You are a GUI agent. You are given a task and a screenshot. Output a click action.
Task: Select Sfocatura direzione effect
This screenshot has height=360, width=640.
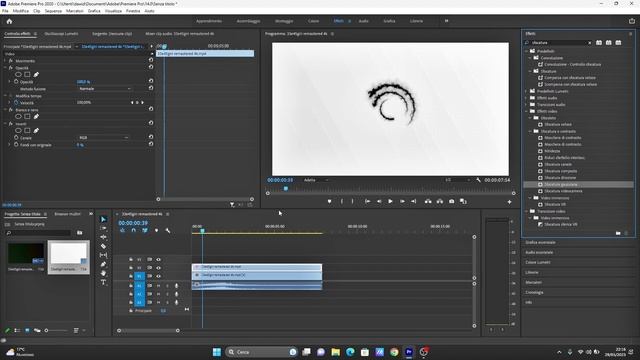coord(560,178)
